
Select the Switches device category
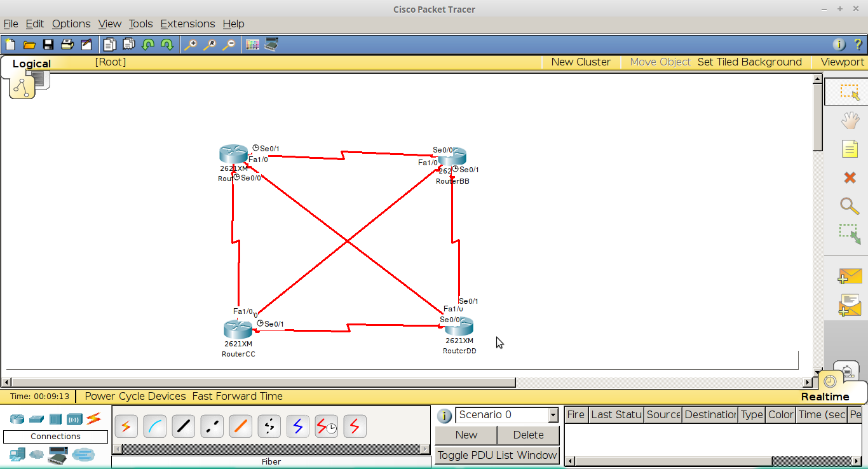pos(36,419)
